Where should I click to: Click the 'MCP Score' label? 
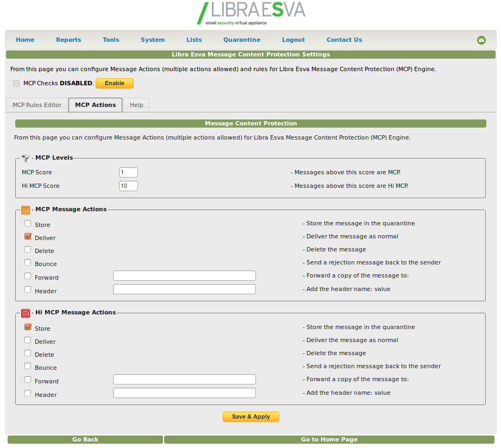click(x=37, y=173)
